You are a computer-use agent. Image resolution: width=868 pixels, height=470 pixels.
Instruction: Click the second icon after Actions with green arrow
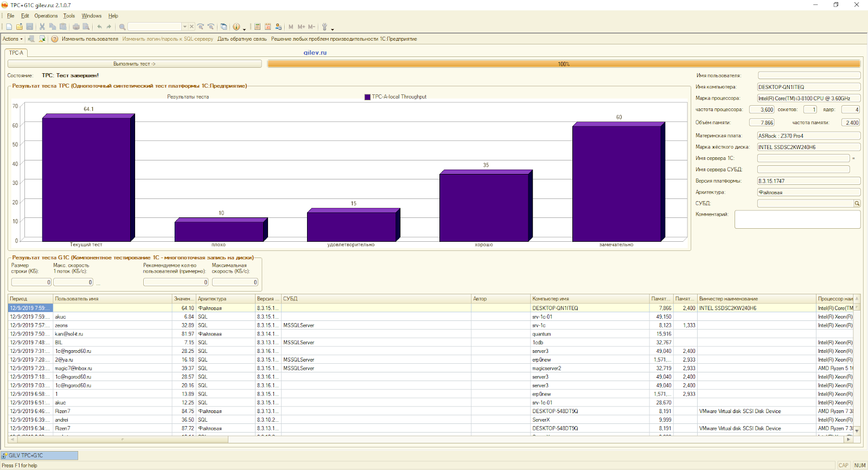point(42,39)
